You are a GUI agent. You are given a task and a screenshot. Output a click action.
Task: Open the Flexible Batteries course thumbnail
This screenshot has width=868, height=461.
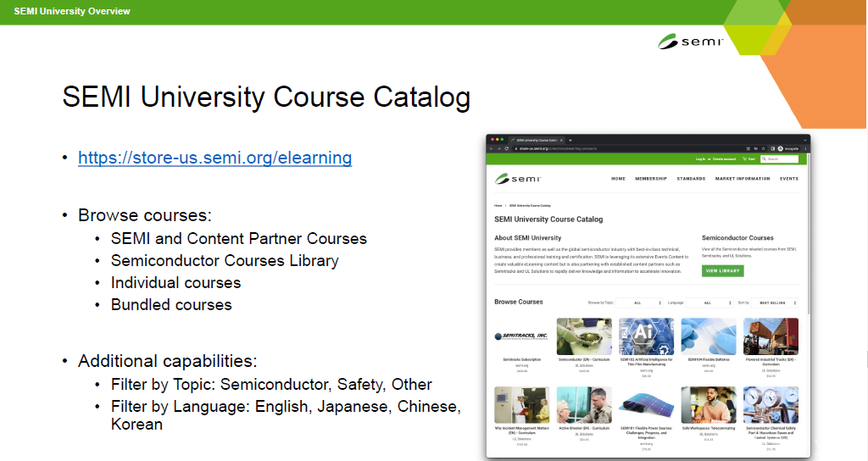point(709,336)
